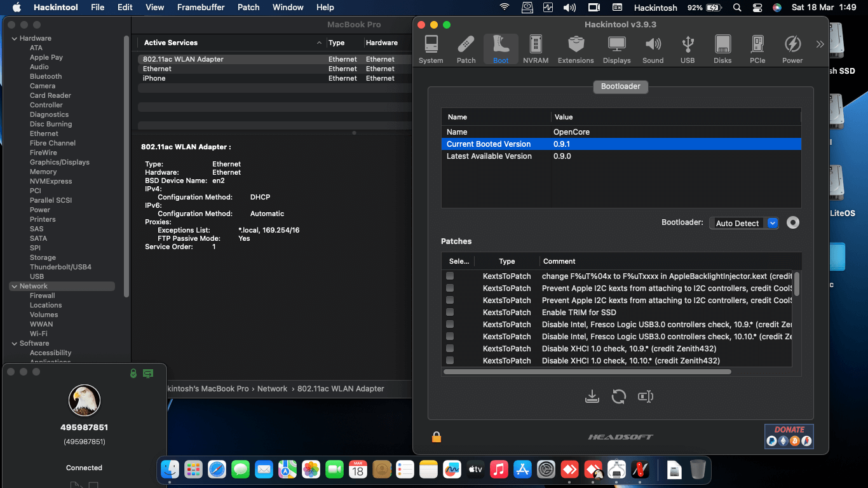Select the 'Latest Available Version' row
Image resolution: width=868 pixels, height=488 pixels.
[621, 156]
